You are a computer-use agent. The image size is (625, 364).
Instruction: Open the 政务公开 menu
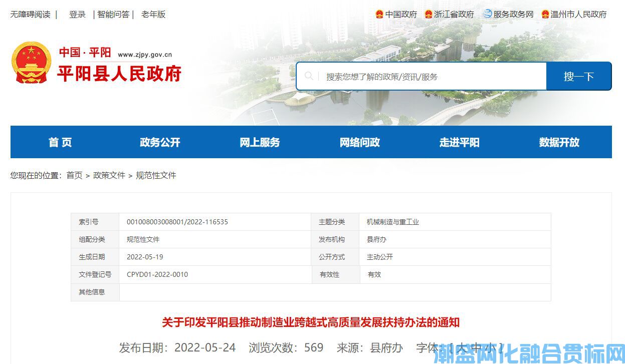coord(160,142)
